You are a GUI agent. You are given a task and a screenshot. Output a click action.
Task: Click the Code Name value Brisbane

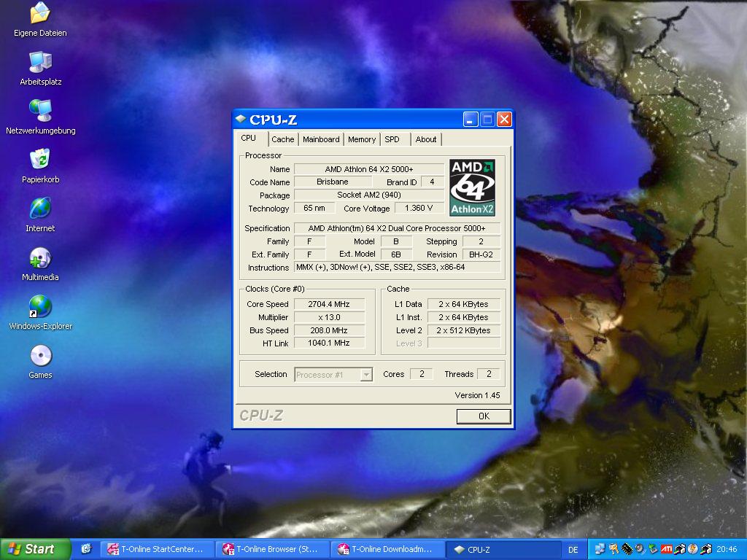[x=333, y=182]
